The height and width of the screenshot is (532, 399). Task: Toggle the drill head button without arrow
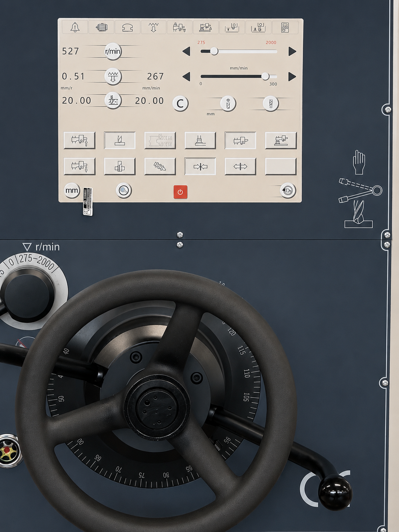pos(240,140)
